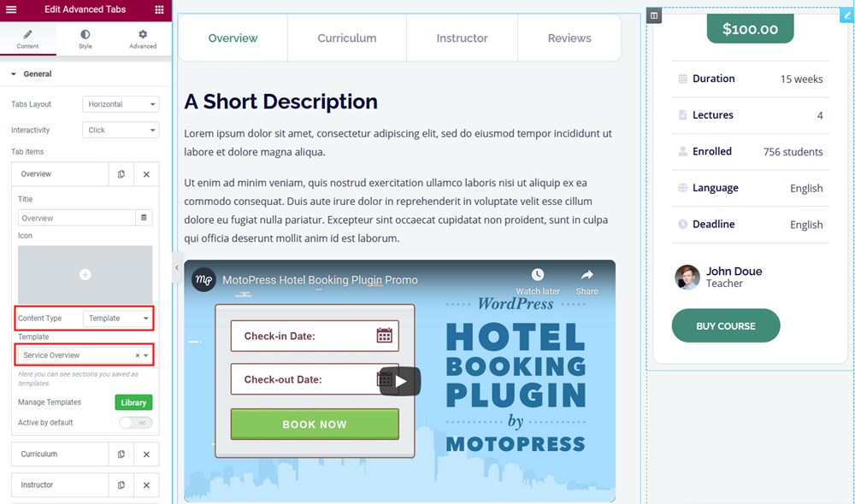Remove the Overview tab item
This screenshot has width=855, height=504.
coord(146,174)
